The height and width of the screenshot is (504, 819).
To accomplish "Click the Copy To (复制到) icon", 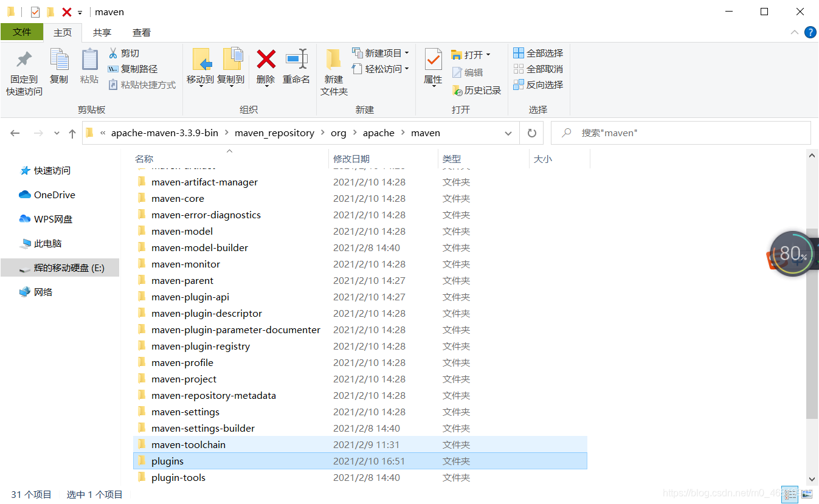I will [232, 60].
